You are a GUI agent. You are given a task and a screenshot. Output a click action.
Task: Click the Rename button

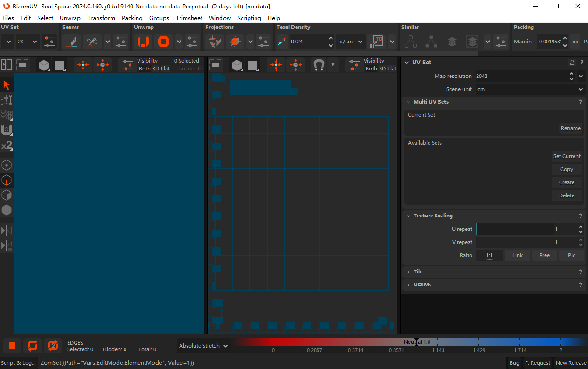point(571,128)
